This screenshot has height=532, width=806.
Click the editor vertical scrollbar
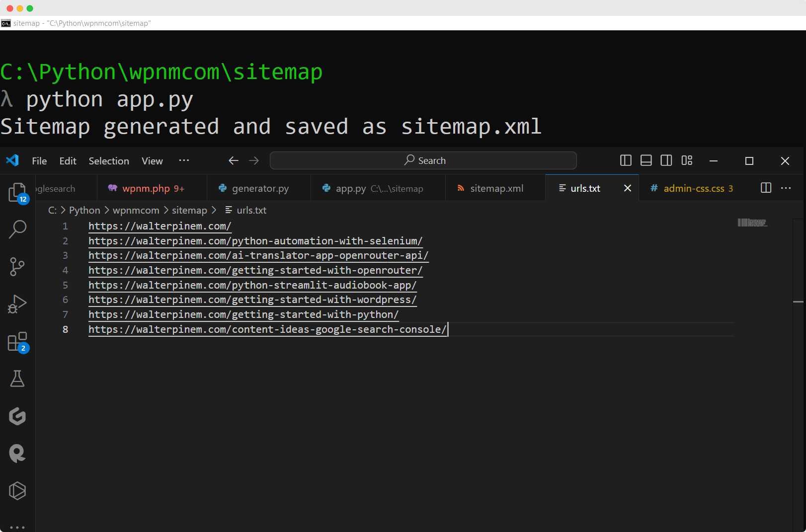click(798, 375)
